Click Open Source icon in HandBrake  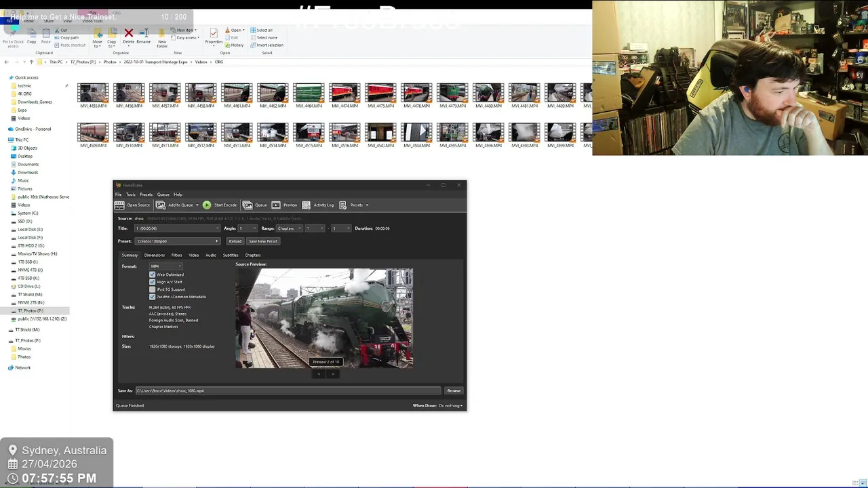click(x=120, y=205)
